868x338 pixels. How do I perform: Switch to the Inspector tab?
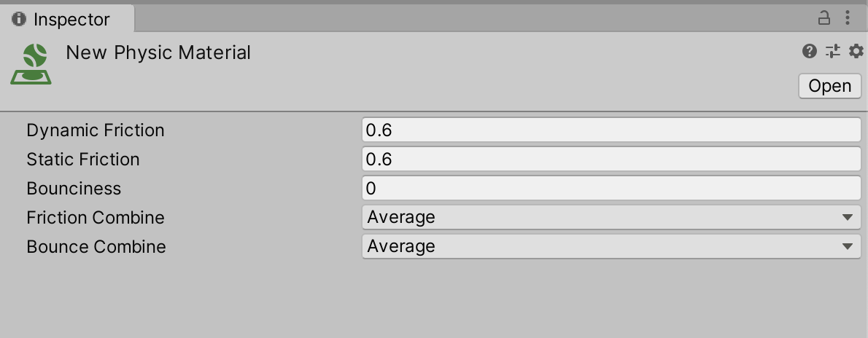click(70, 19)
